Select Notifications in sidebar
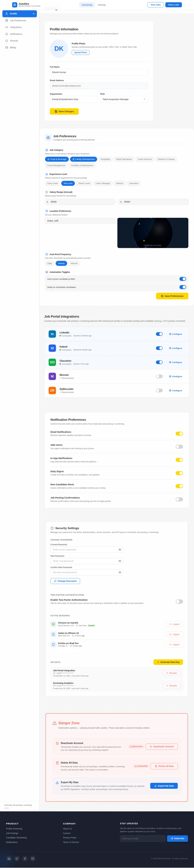194x868 pixels. pos(19,34)
